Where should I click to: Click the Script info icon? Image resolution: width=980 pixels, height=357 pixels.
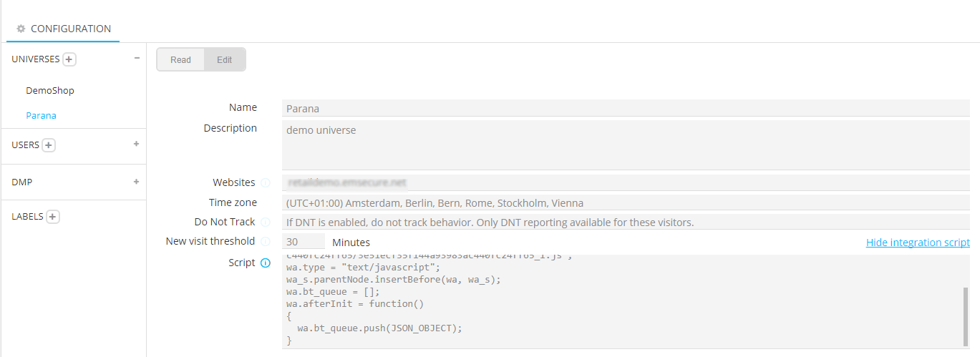[266, 263]
